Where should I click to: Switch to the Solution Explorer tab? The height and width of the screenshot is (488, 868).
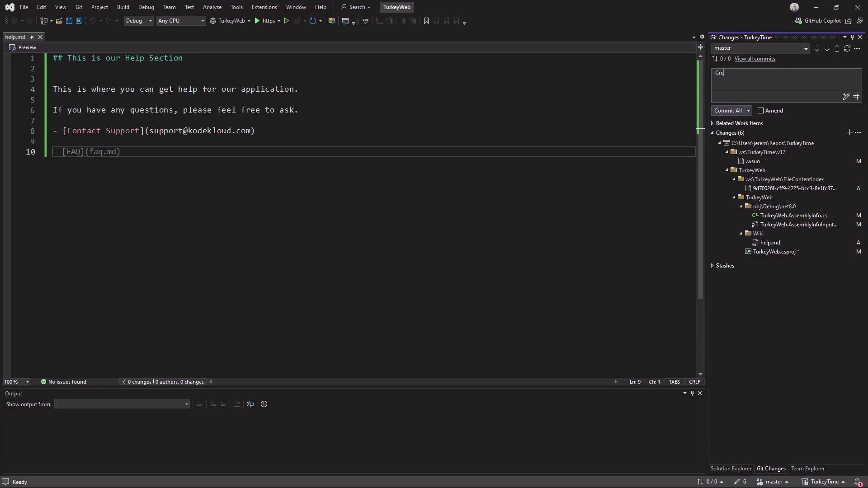pyautogui.click(x=731, y=469)
